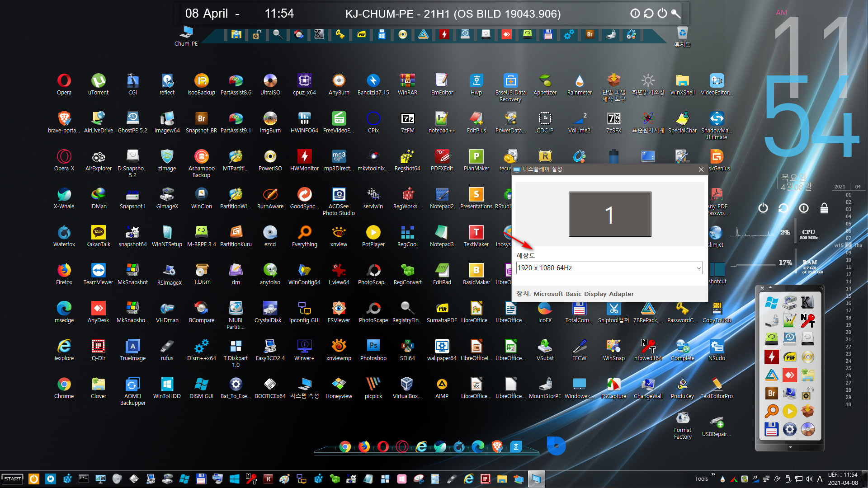This screenshot has width=868, height=488.
Task: Close the display settings (디스플레이 설정) window
Action: pos(701,169)
